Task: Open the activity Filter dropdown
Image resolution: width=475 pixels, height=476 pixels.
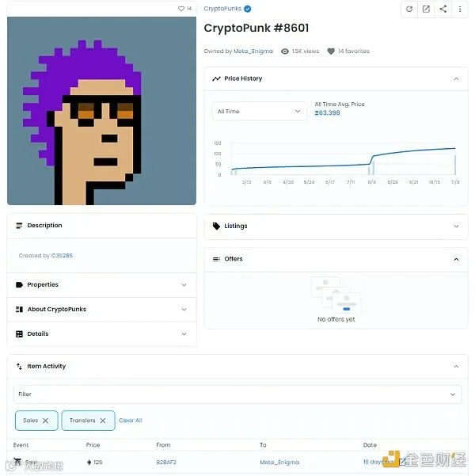Action: (237, 394)
